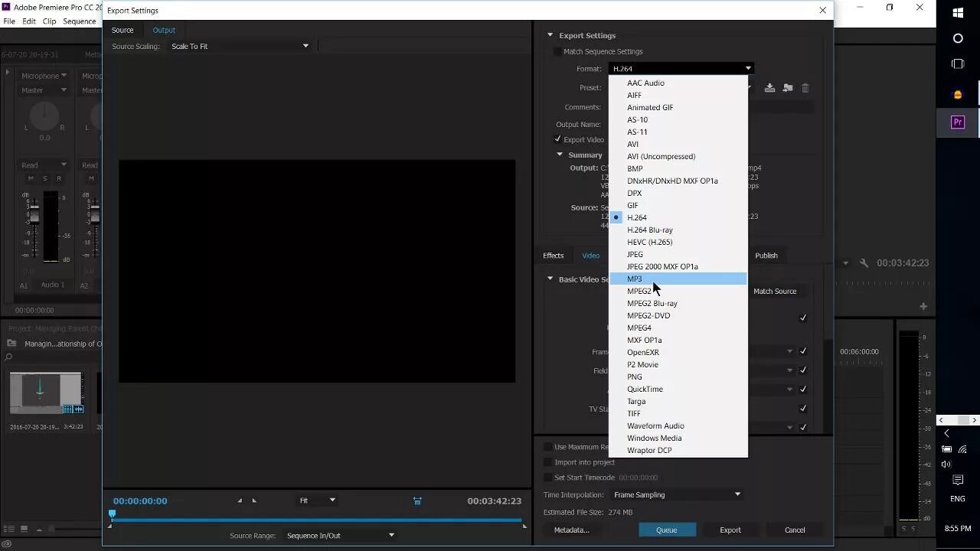Click the Premiere Pro taskbar icon

coord(958,122)
